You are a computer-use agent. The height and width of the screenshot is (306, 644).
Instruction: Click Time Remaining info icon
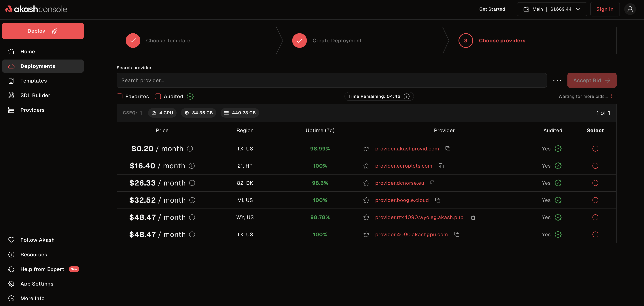pos(406,96)
